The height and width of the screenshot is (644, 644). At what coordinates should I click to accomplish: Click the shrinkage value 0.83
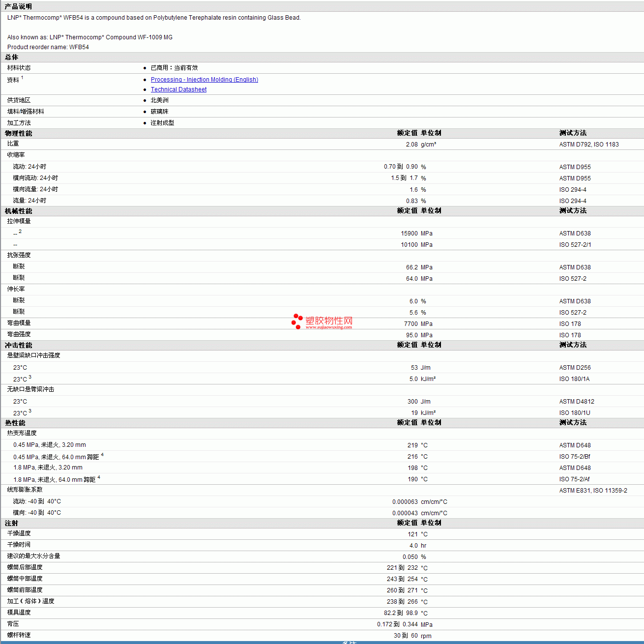[x=411, y=201]
